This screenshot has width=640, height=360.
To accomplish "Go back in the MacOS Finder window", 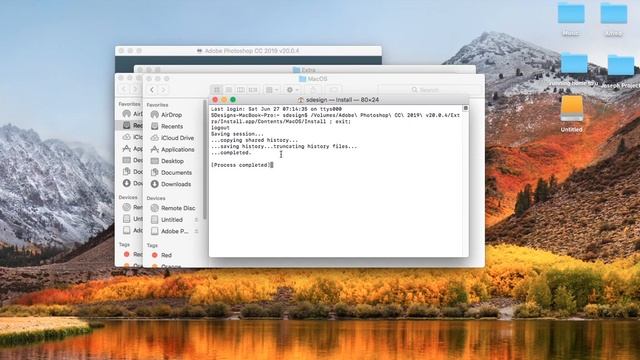I will 152,90.
